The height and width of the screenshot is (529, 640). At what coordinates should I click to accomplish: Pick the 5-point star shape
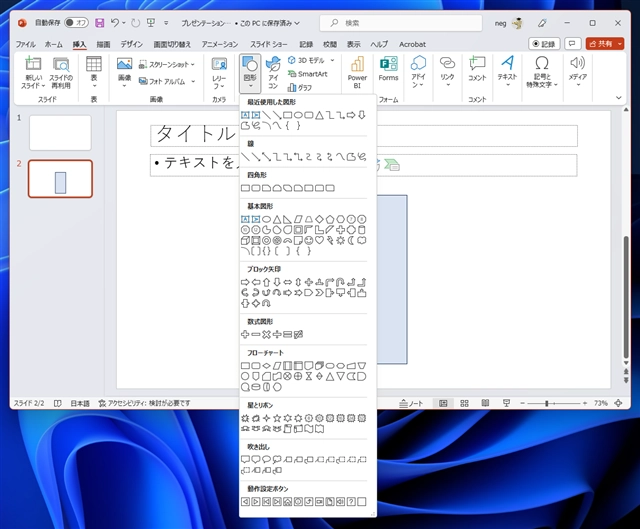point(277,418)
